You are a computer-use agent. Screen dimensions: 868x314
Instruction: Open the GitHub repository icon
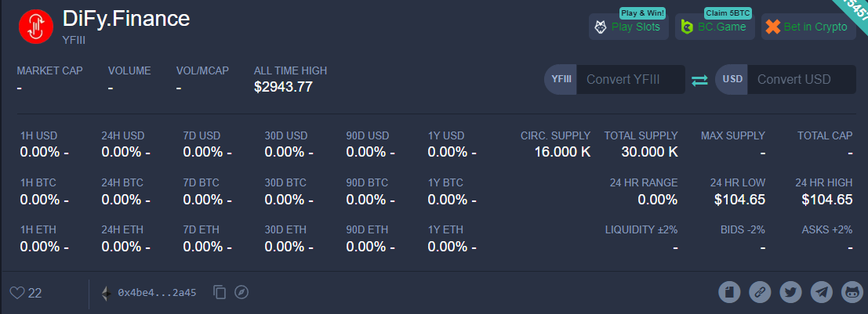[x=852, y=292]
